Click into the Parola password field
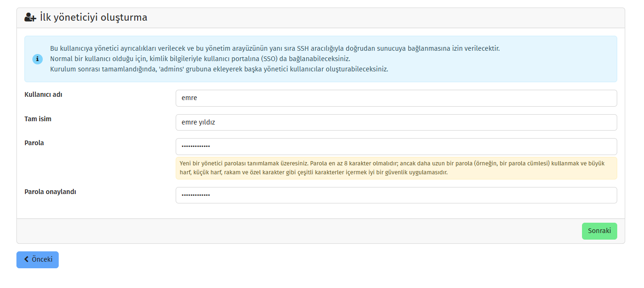Viewport: 644px width, 288px height. pyautogui.click(x=396, y=147)
